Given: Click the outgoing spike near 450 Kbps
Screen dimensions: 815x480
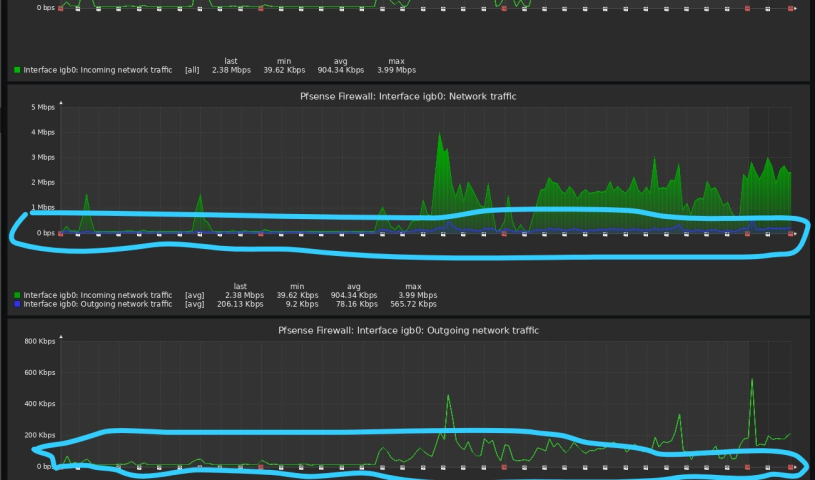Looking at the screenshot, I should coord(447,396).
